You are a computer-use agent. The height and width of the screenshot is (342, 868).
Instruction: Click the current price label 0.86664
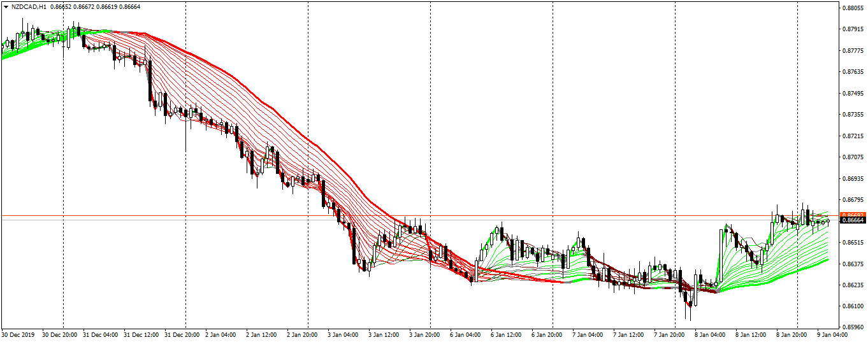click(853, 220)
